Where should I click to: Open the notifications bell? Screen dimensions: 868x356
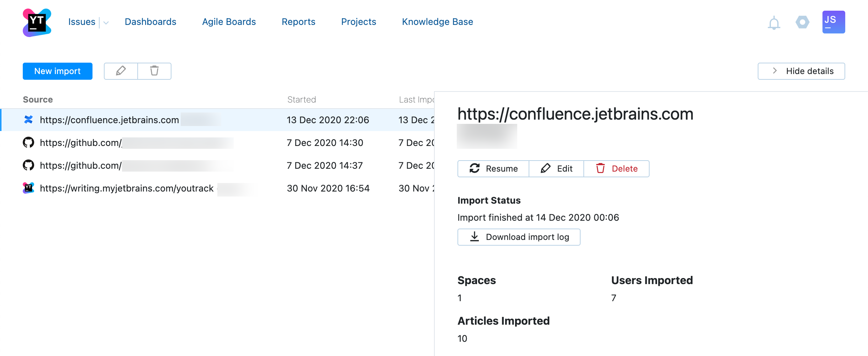(774, 23)
